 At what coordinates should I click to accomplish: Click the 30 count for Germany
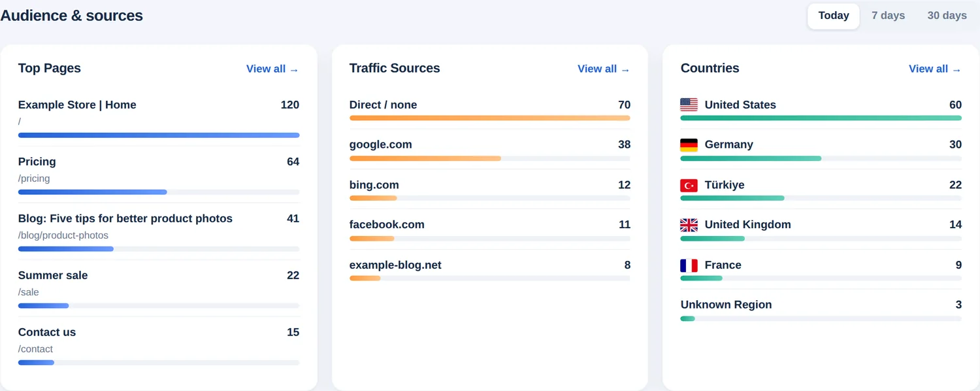pyautogui.click(x=956, y=144)
